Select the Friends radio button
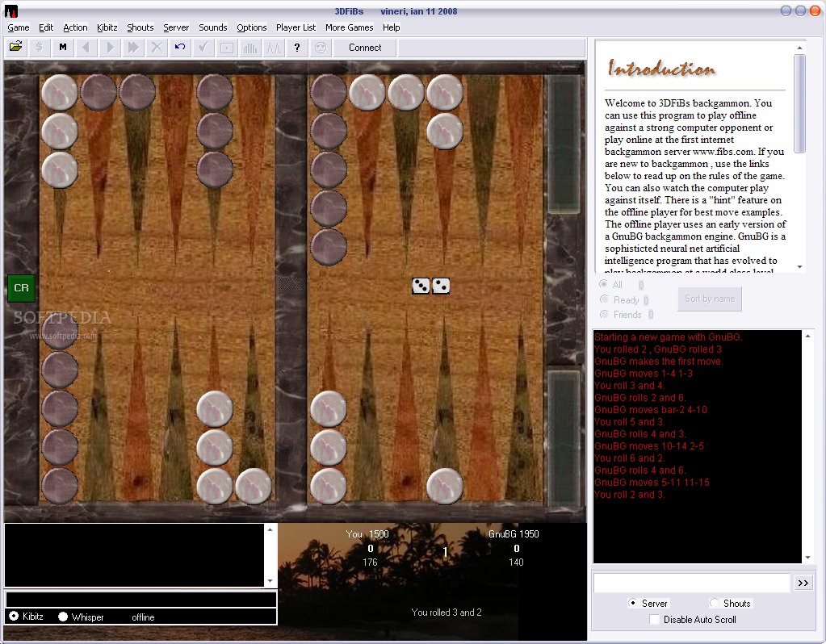The width and height of the screenshot is (826, 644). point(604,314)
